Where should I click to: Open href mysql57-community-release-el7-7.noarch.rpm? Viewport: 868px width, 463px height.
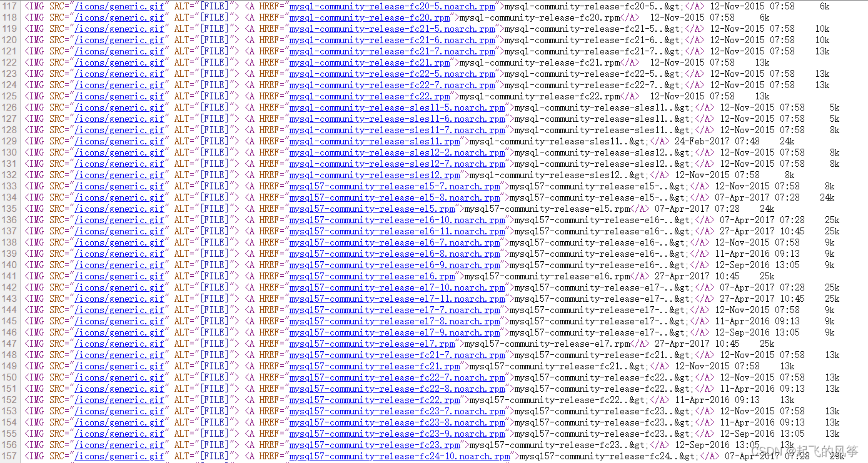(395, 310)
